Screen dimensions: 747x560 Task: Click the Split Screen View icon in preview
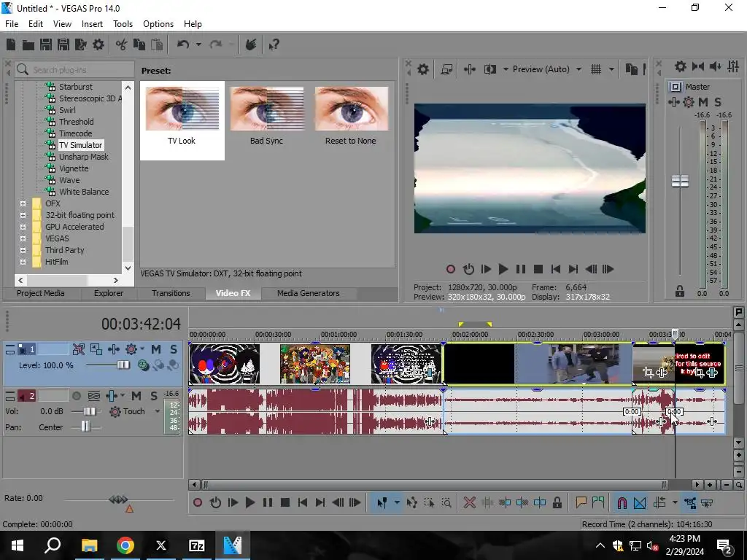pos(489,69)
